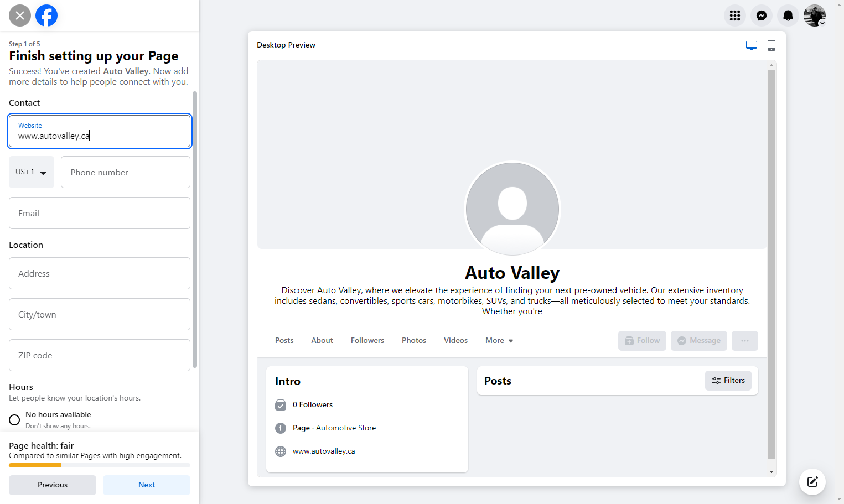Open the About tab in preview
The height and width of the screenshot is (504, 844).
click(x=322, y=341)
